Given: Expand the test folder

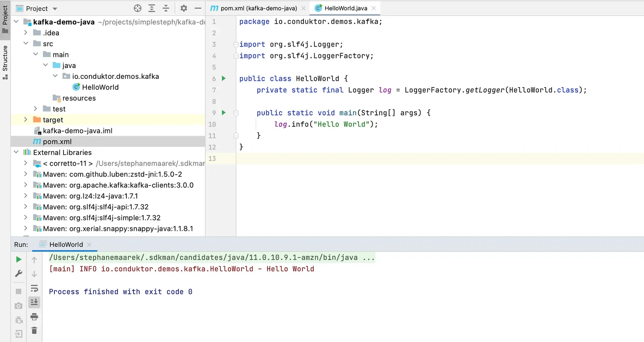Looking at the screenshot, I should (x=35, y=109).
